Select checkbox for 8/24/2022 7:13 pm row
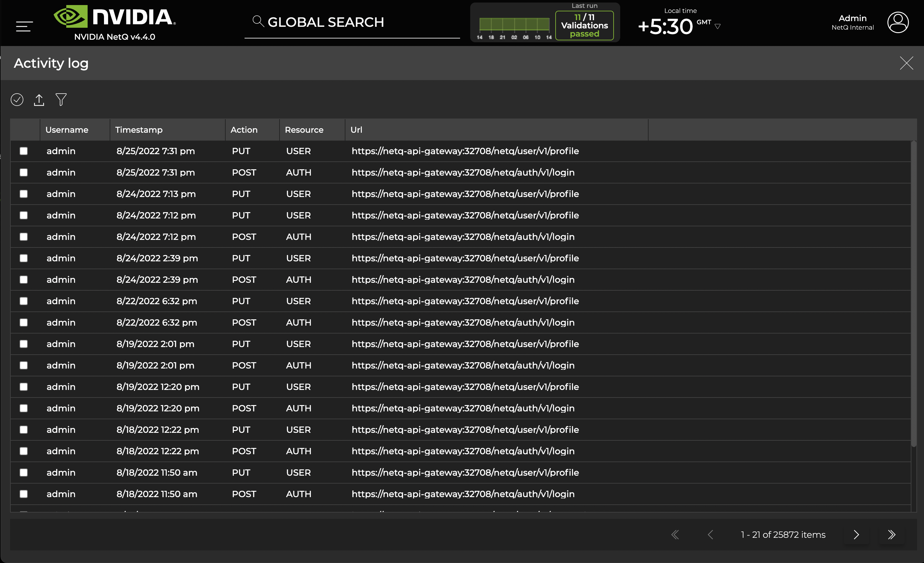924x563 pixels. [24, 194]
